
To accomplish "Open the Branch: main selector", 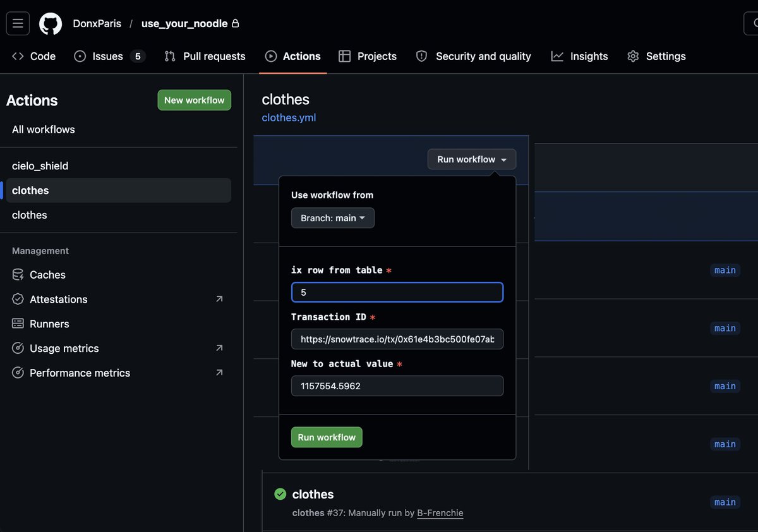I will pos(333,218).
